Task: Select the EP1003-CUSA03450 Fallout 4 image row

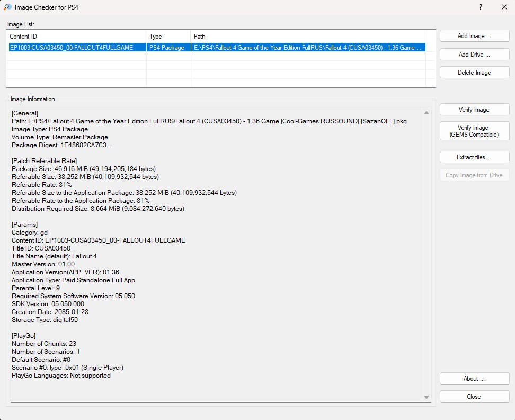Action: tap(76, 48)
